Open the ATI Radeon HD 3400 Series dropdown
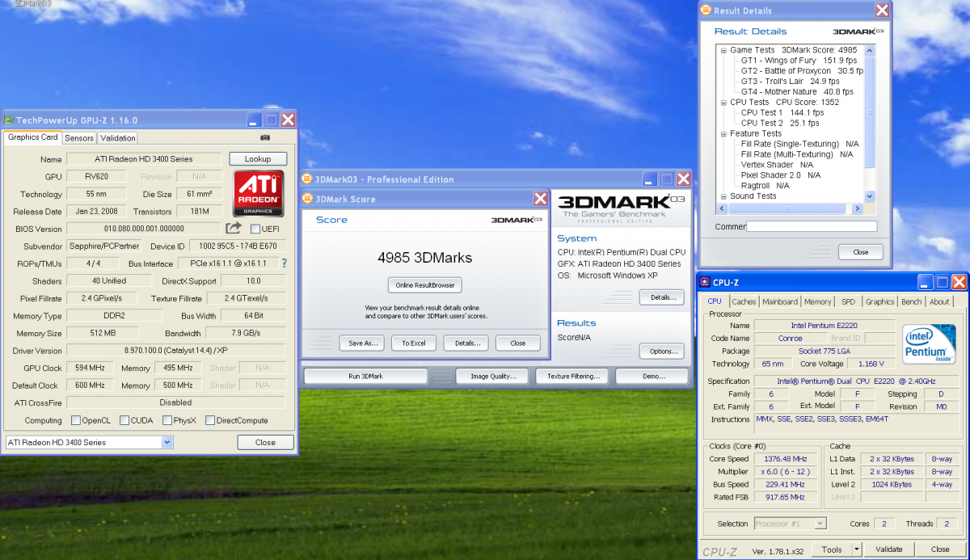 point(167,442)
